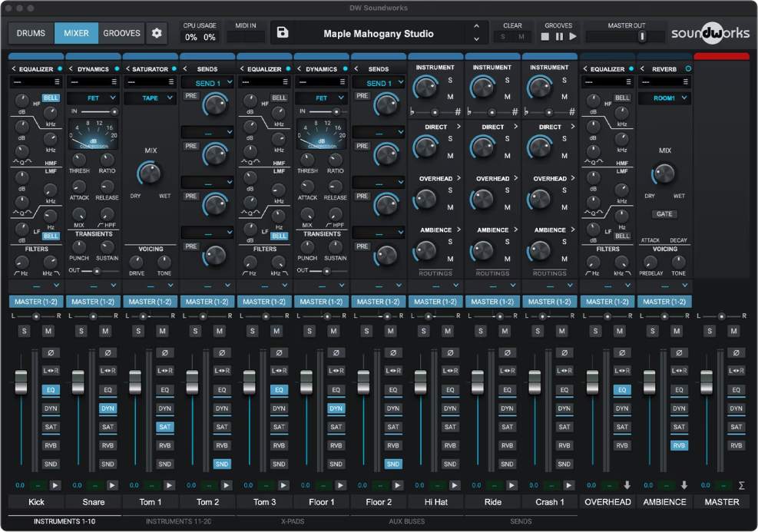This screenshot has height=532, width=758.
Task: Toggle phase invert on the Kick channel
Action: click(51, 353)
